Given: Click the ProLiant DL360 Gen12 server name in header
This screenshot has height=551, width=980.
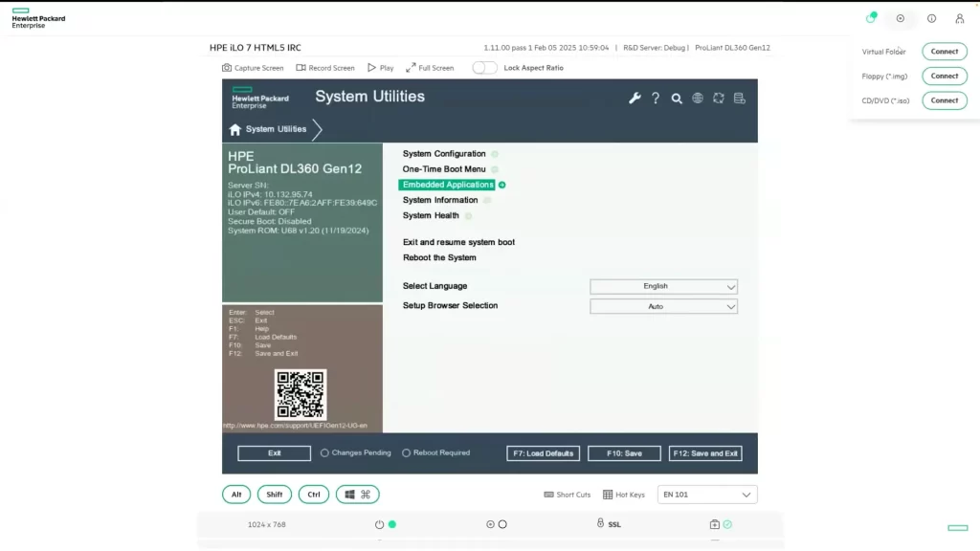Looking at the screenshot, I should pos(732,48).
